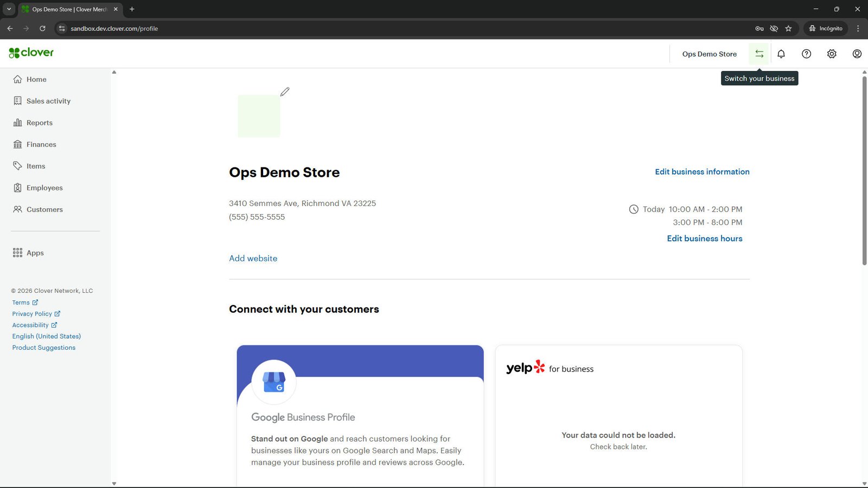The width and height of the screenshot is (868, 488).
Task: Open the Privacy Policy link
Action: coord(36,314)
